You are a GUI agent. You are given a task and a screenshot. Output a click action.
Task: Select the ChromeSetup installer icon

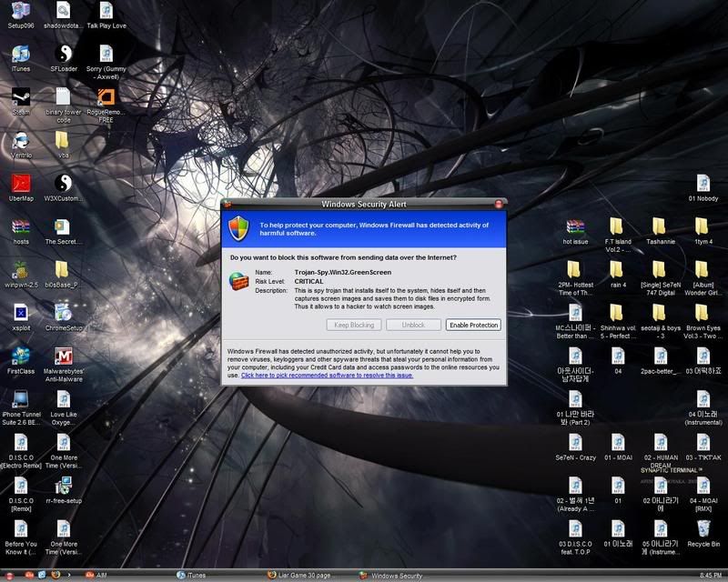tap(64, 313)
